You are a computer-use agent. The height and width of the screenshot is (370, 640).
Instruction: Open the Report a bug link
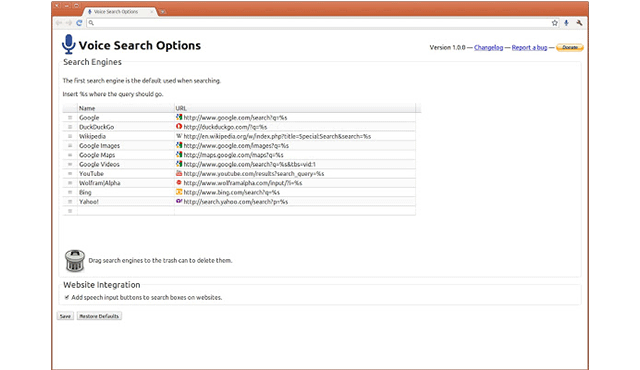coord(529,48)
